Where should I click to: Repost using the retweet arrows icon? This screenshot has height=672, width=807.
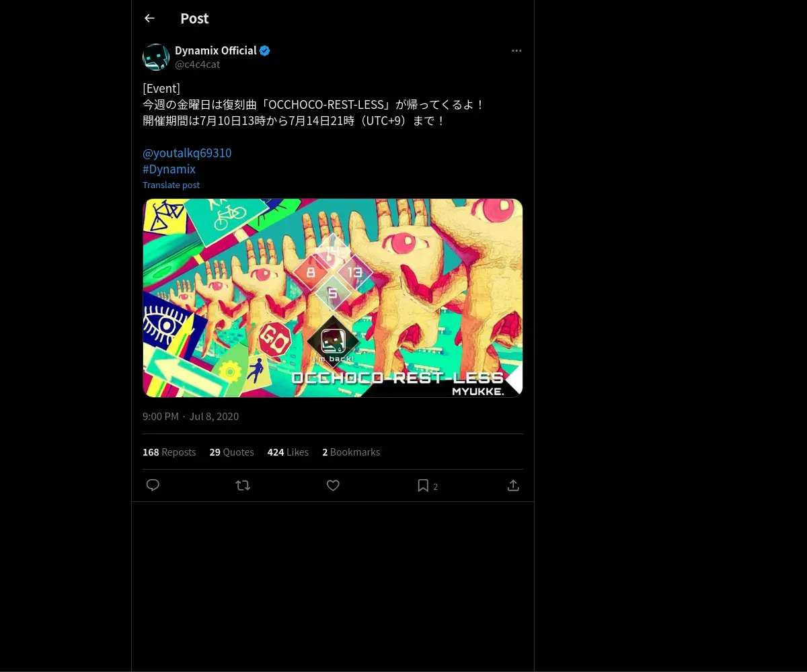(243, 485)
